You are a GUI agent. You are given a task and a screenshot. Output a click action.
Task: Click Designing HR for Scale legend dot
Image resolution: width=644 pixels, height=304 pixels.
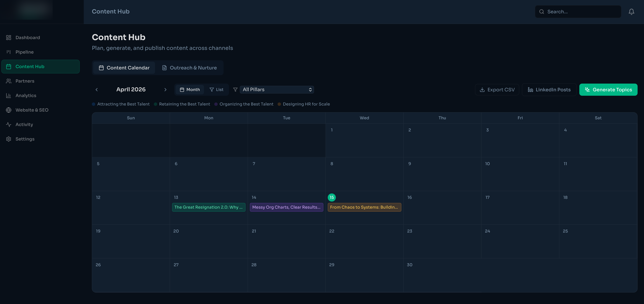(x=279, y=104)
